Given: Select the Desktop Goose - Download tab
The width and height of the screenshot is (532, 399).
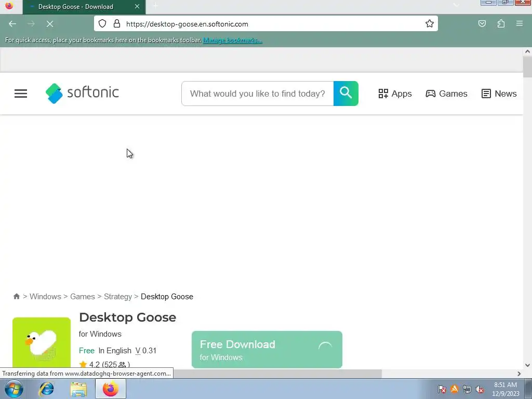Looking at the screenshot, I should [x=84, y=7].
